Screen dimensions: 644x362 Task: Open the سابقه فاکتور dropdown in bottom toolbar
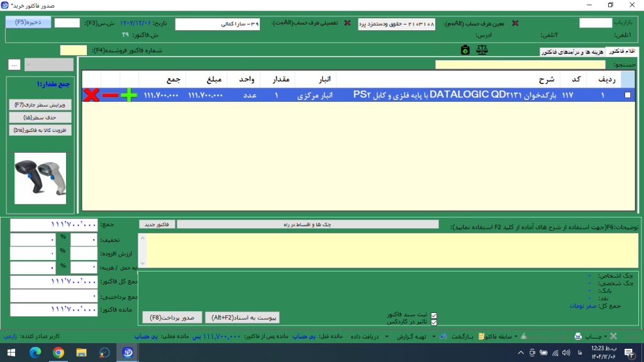pos(497,337)
